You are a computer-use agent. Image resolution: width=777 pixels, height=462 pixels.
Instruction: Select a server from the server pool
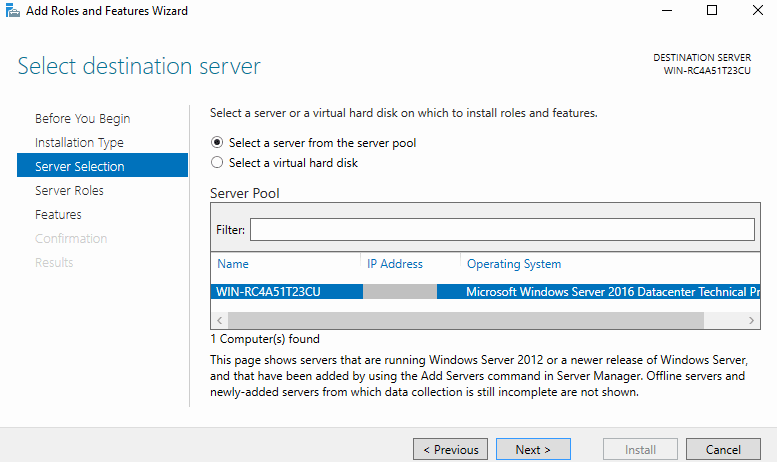[x=217, y=143]
